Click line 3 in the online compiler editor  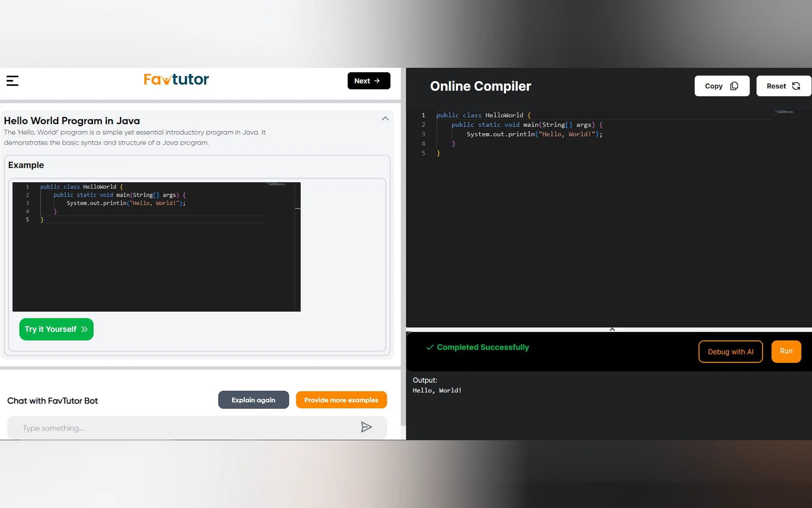pyautogui.click(x=534, y=134)
